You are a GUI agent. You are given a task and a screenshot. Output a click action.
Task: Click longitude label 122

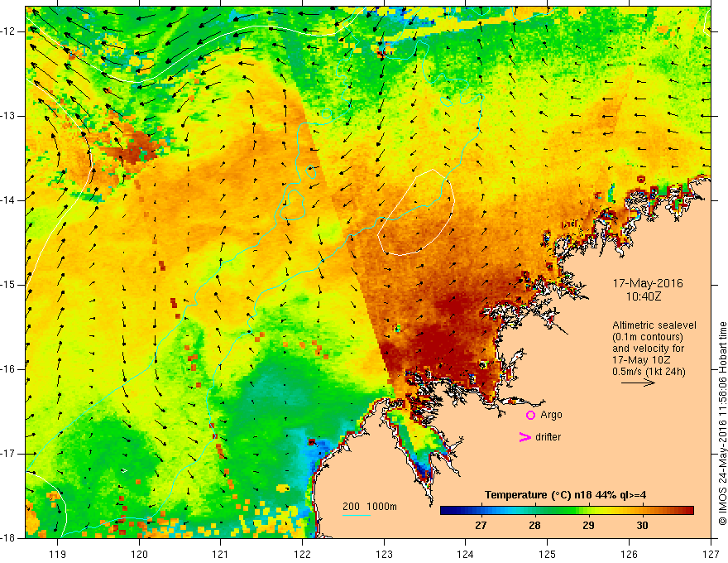[302, 554]
